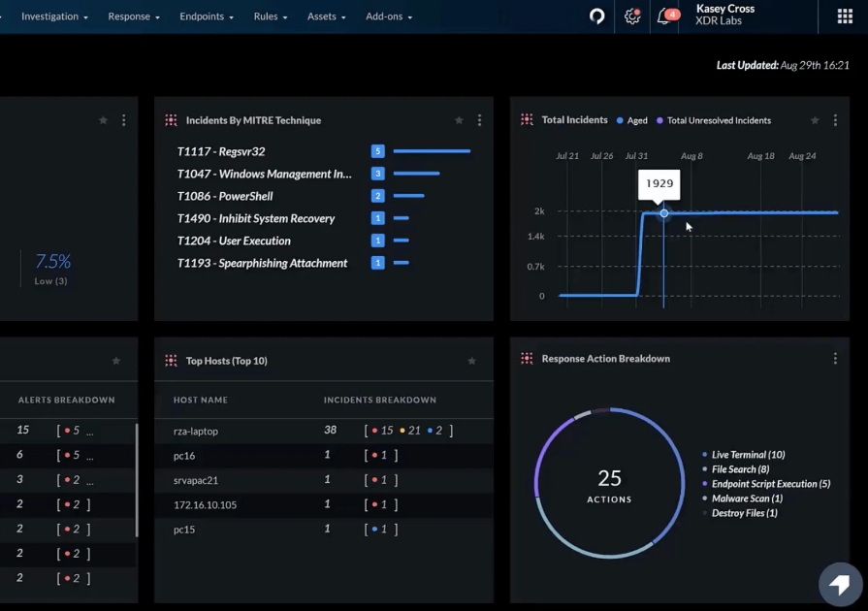
Task: Grab the Top Hosts widget drag handle icon
Action: click(x=171, y=361)
